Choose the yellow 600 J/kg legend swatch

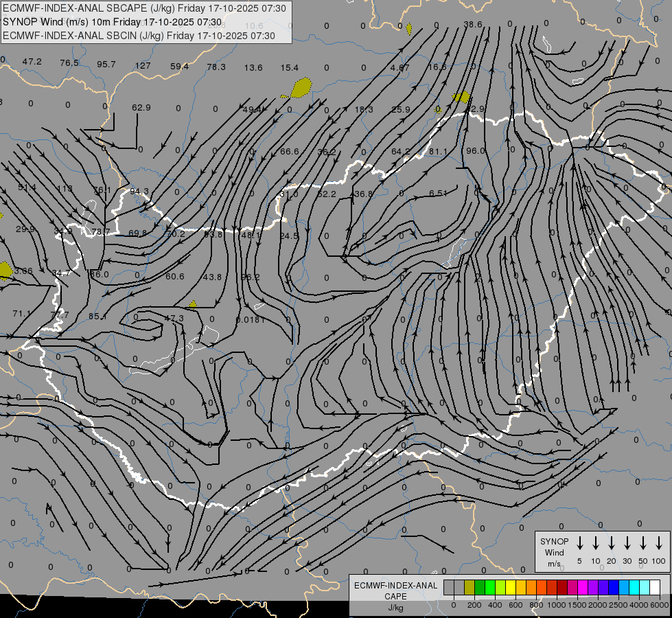pyautogui.click(x=511, y=588)
